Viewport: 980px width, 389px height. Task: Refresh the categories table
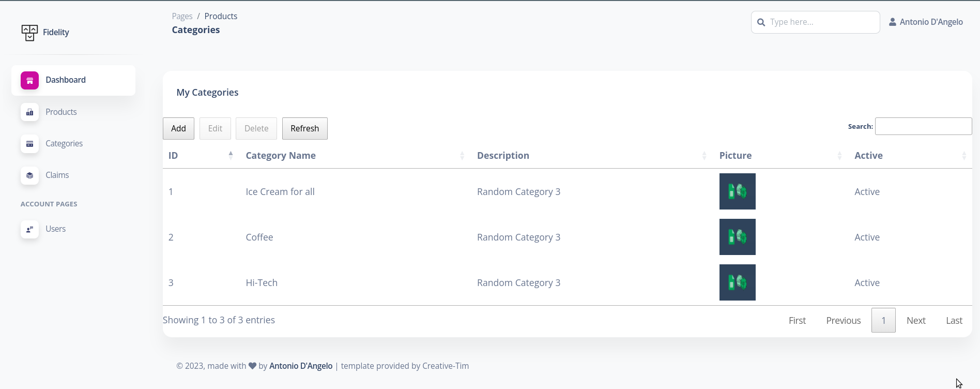[304, 128]
